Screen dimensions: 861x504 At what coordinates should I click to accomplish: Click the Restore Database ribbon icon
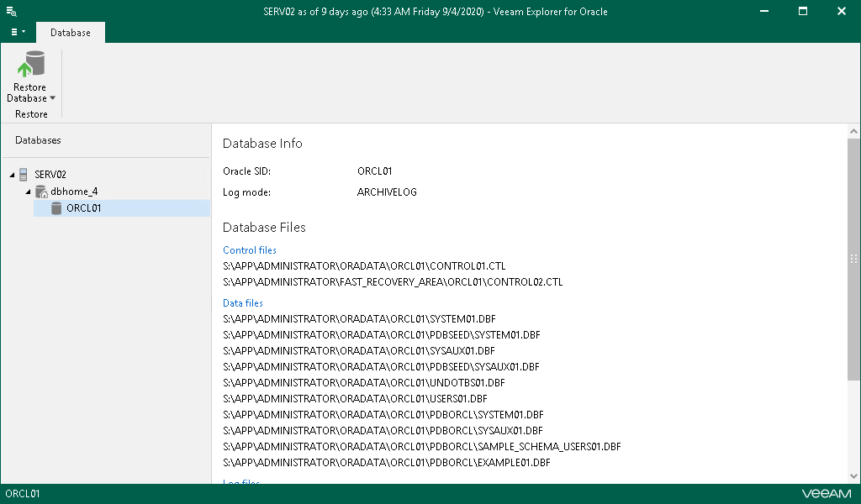(x=30, y=66)
